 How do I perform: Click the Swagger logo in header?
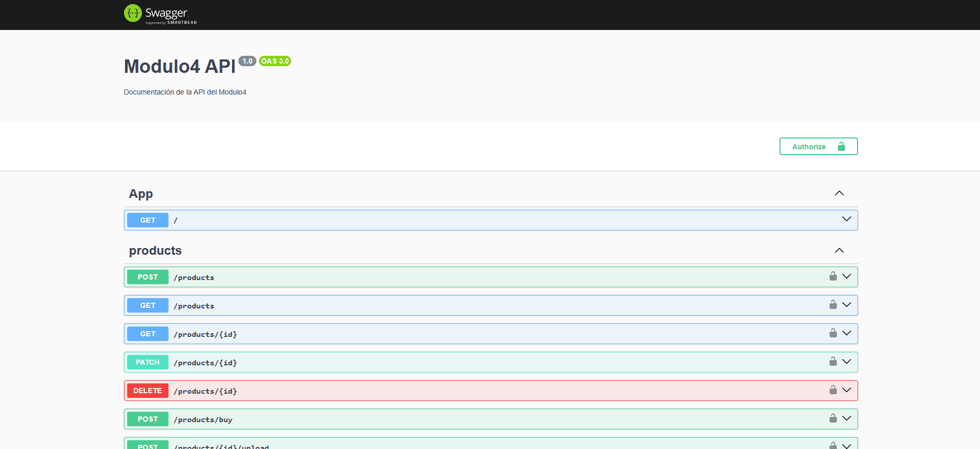(160, 14)
